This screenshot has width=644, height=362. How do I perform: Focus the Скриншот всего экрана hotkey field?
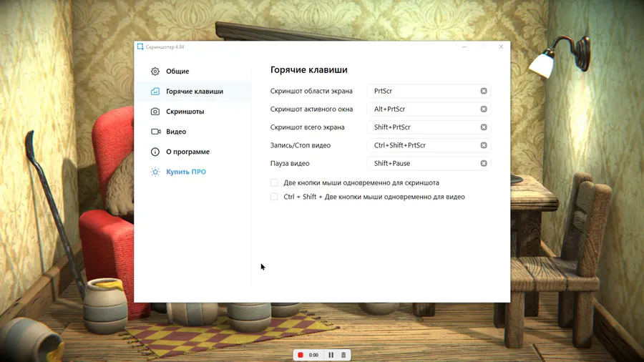coord(429,127)
